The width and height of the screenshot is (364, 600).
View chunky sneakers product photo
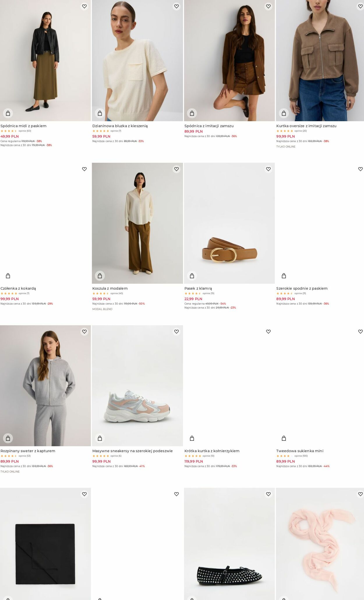pyautogui.click(x=137, y=386)
